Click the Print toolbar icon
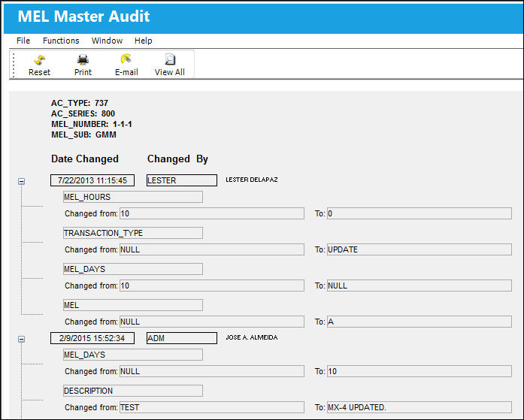 point(83,60)
